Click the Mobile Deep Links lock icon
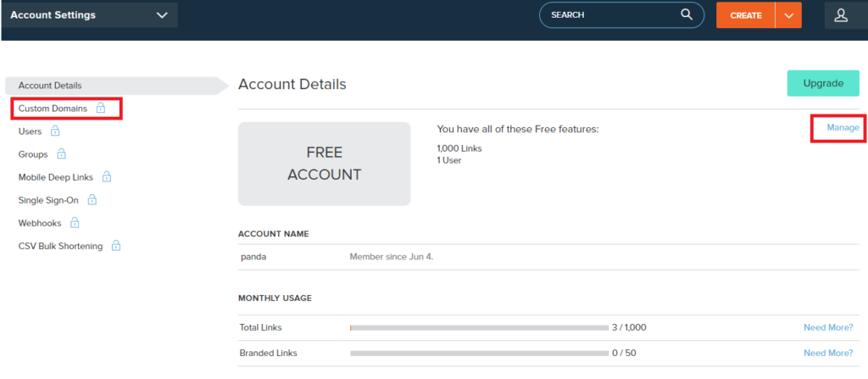Image resolution: width=868 pixels, height=379 pixels. click(107, 177)
